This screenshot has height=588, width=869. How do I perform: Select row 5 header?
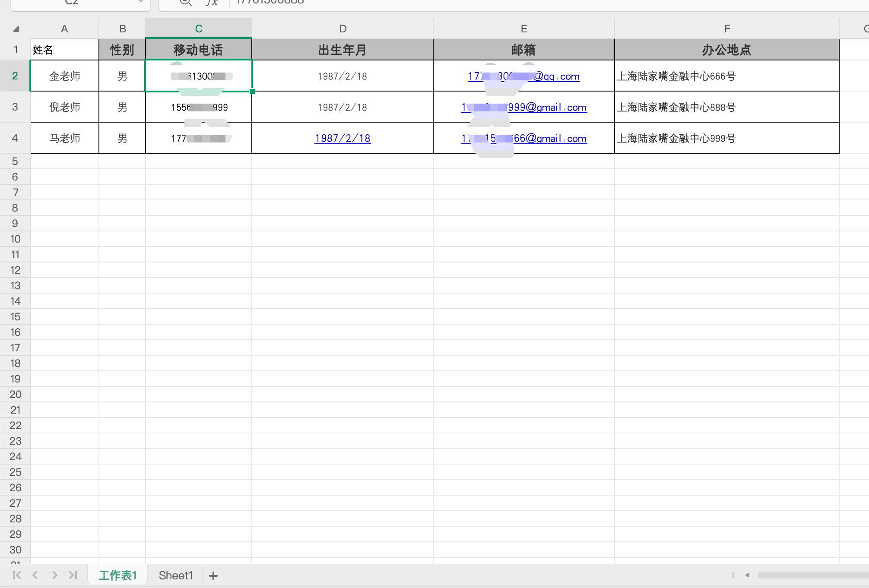click(15, 161)
